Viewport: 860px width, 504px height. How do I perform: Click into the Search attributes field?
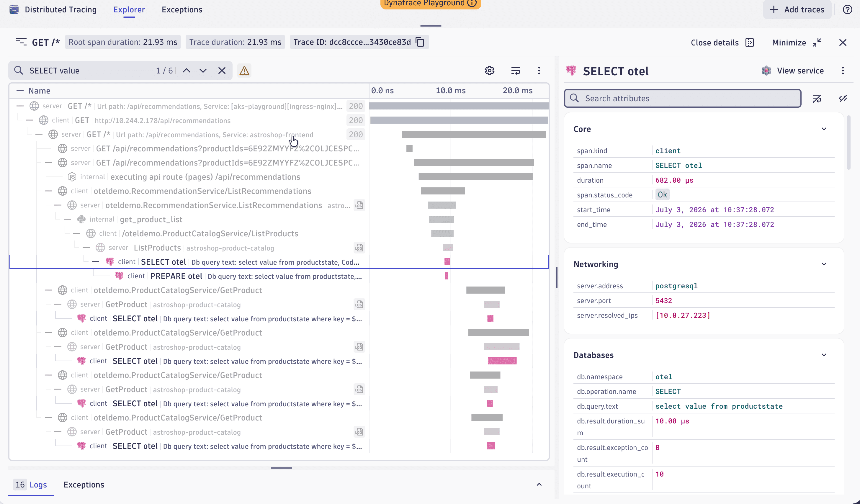(683, 99)
